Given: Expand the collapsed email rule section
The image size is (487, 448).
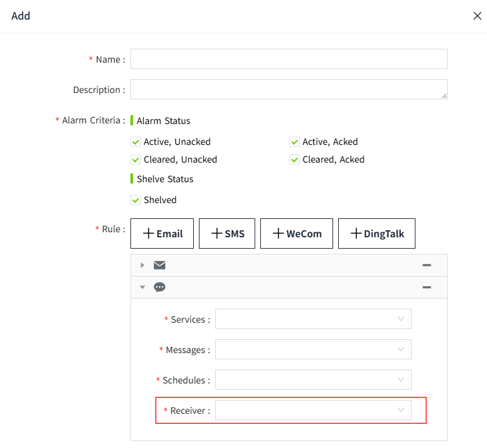Looking at the screenshot, I should (x=142, y=265).
